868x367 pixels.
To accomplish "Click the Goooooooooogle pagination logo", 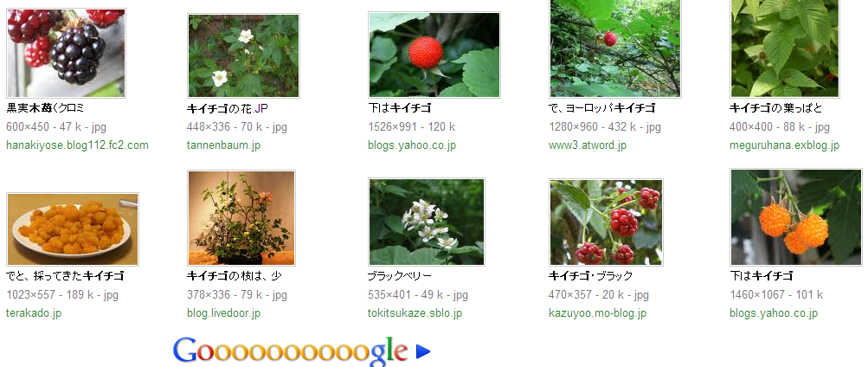I will [291, 351].
